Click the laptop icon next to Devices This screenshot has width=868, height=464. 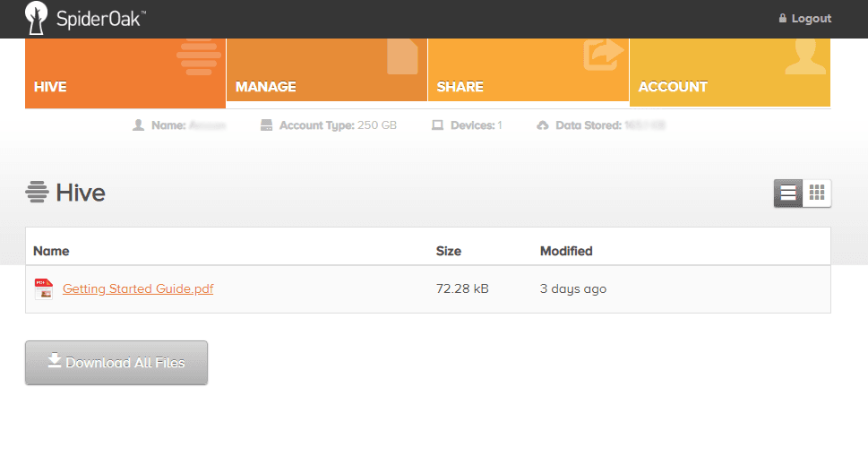(x=437, y=125)
